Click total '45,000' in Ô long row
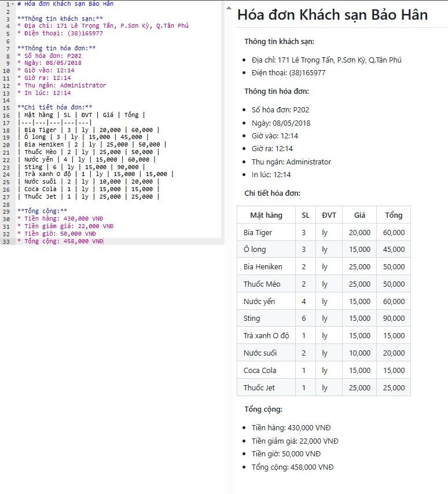Screen dimensions: 448x494 [394, 250]
